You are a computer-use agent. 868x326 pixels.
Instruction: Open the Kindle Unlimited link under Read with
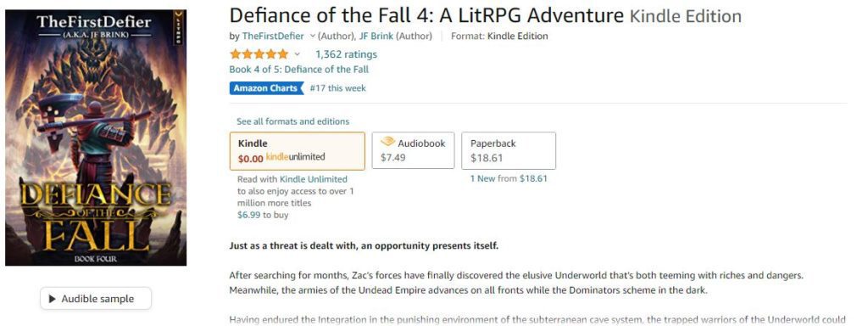[314, 179]
